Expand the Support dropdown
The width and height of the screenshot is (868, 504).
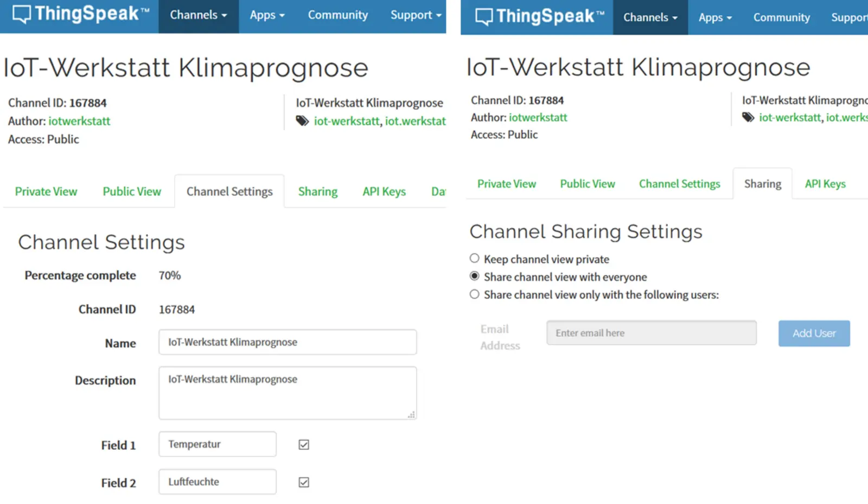[x=414, y=15]
